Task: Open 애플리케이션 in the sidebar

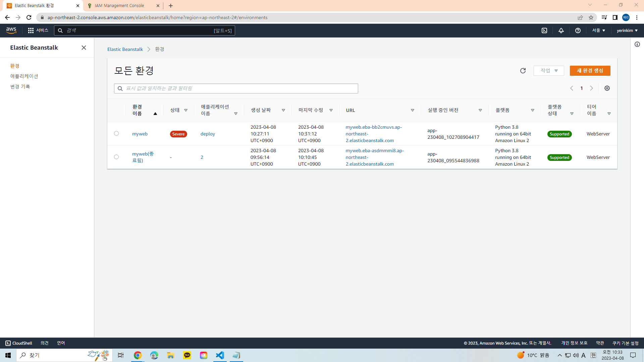Action: click(x=24, y=76)
